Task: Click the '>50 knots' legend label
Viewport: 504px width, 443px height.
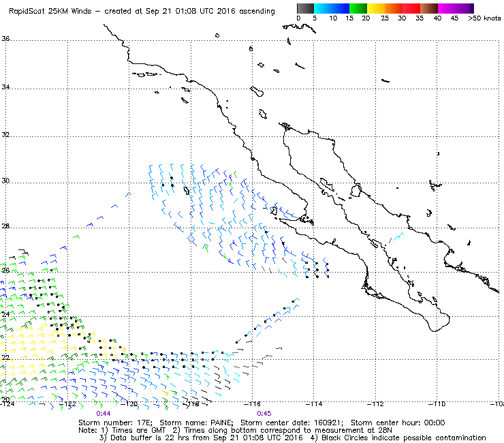Action: (484, 18)
